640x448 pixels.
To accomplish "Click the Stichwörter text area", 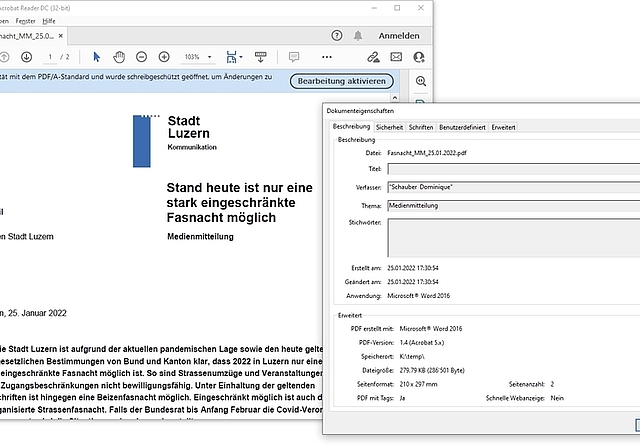I will click(x=513, y=238).
